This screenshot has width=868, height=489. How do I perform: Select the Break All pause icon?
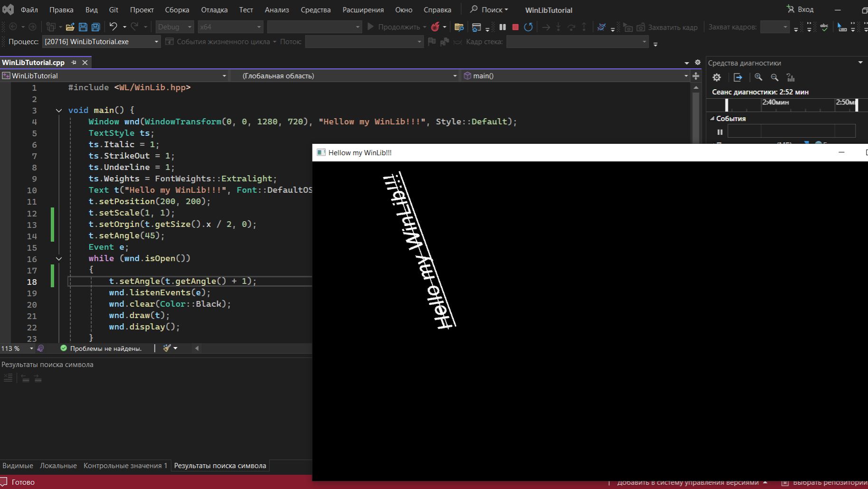coord(503,27)
